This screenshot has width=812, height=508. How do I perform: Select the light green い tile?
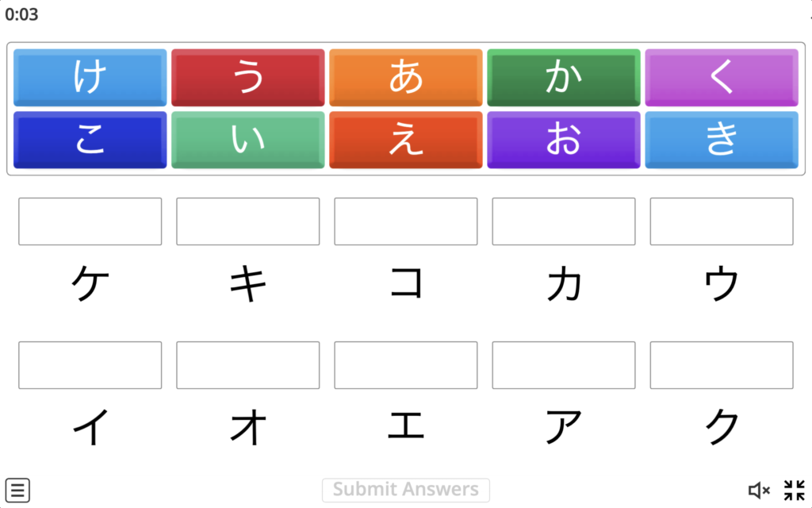(x=248, y=140)
